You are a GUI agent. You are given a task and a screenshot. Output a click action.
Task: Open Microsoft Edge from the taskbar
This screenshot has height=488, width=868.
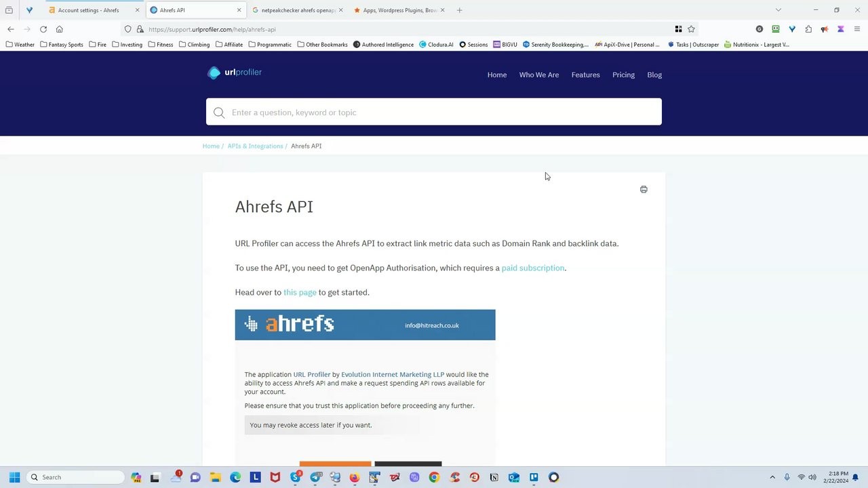tap(235, 477)
